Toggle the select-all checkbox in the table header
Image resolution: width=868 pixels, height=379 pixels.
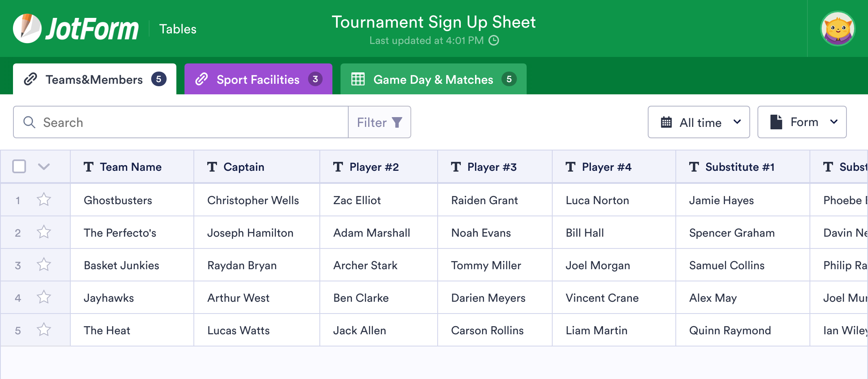click(x=19, y=166)
